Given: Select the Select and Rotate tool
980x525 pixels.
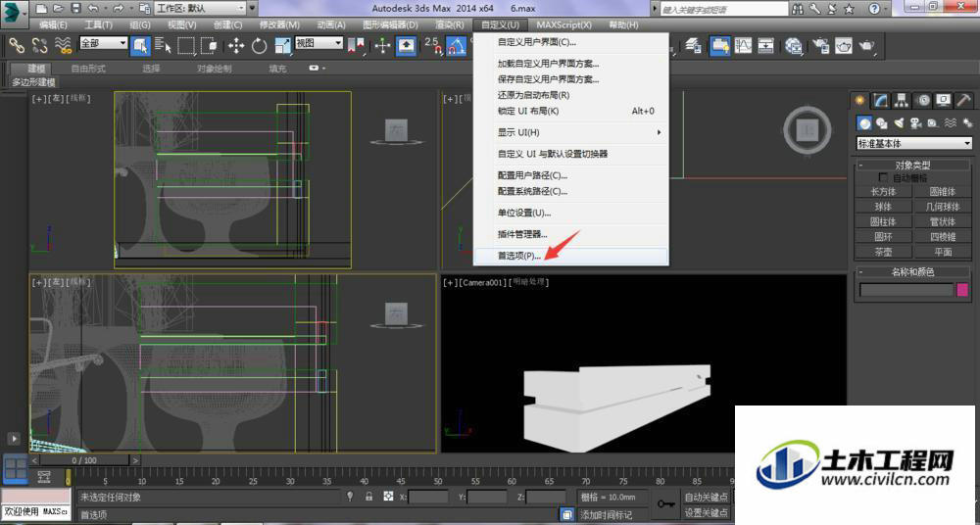Looking at the screenshot, I should pyautogui.click(x=259, y=45).
